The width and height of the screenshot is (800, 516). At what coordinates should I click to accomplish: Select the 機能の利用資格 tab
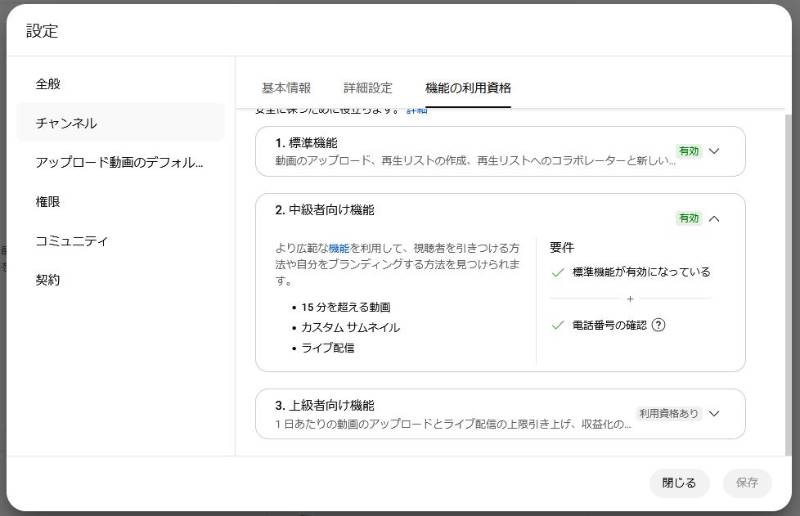(x=468, y=88)
